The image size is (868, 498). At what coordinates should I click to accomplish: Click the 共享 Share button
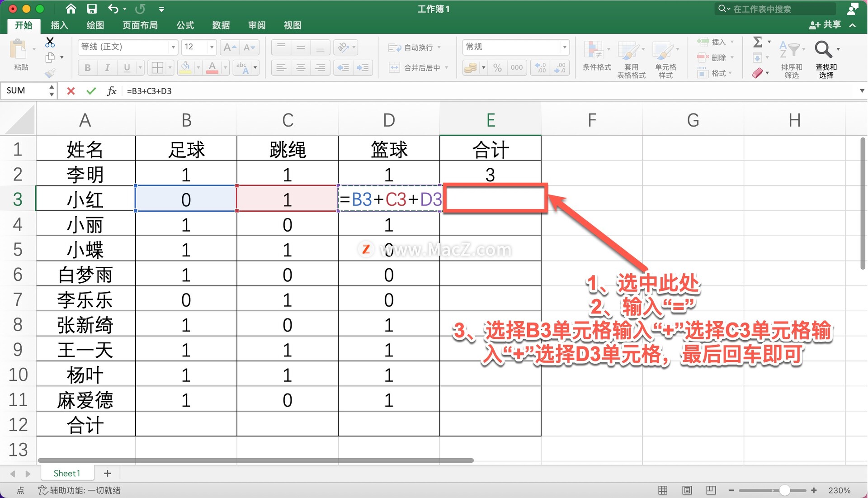[x=825, y=25]
